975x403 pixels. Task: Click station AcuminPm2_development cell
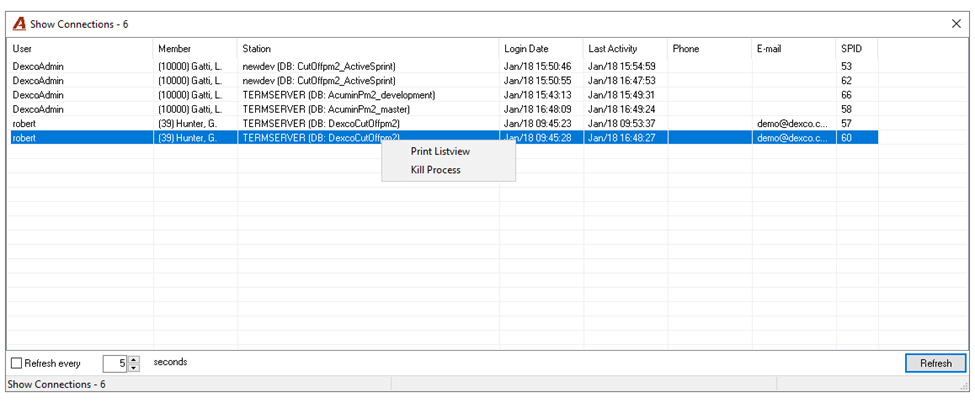tap(338, 95)
